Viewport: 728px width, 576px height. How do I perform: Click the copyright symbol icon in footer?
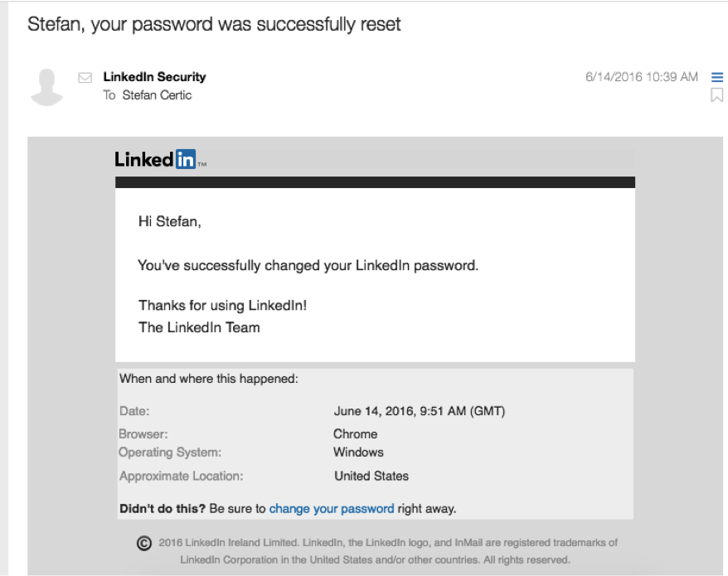144,543
